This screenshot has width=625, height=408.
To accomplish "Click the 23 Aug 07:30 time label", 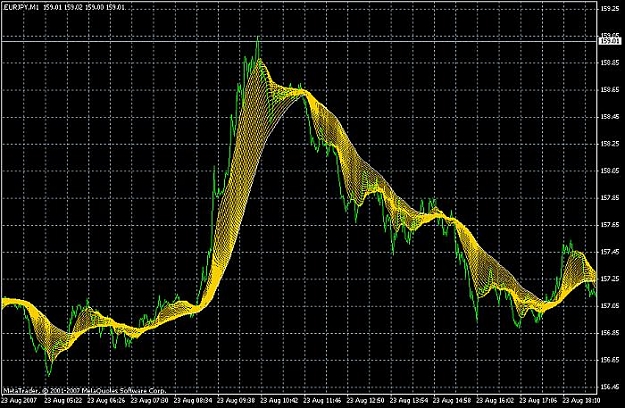I will (149, 400).
